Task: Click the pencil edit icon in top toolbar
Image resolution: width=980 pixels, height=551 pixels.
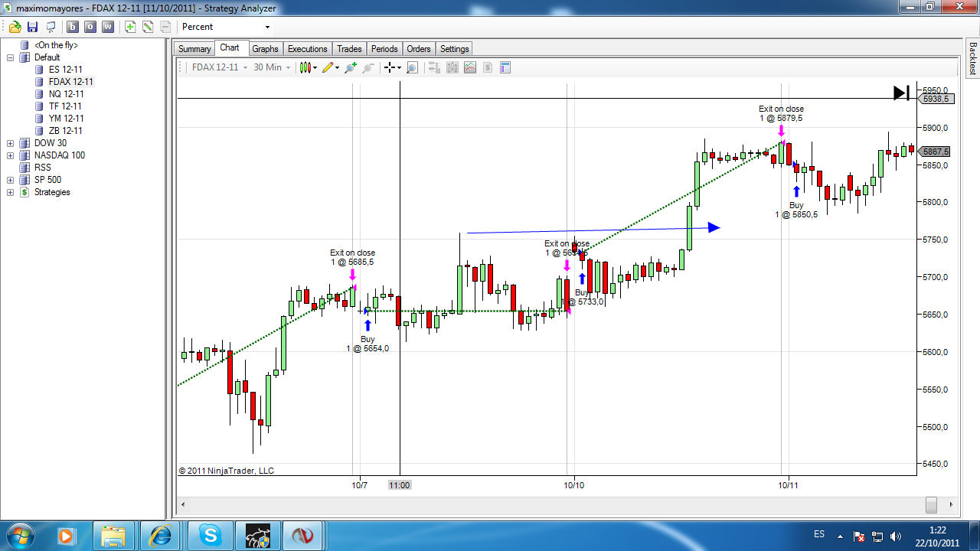Action: 148,27
